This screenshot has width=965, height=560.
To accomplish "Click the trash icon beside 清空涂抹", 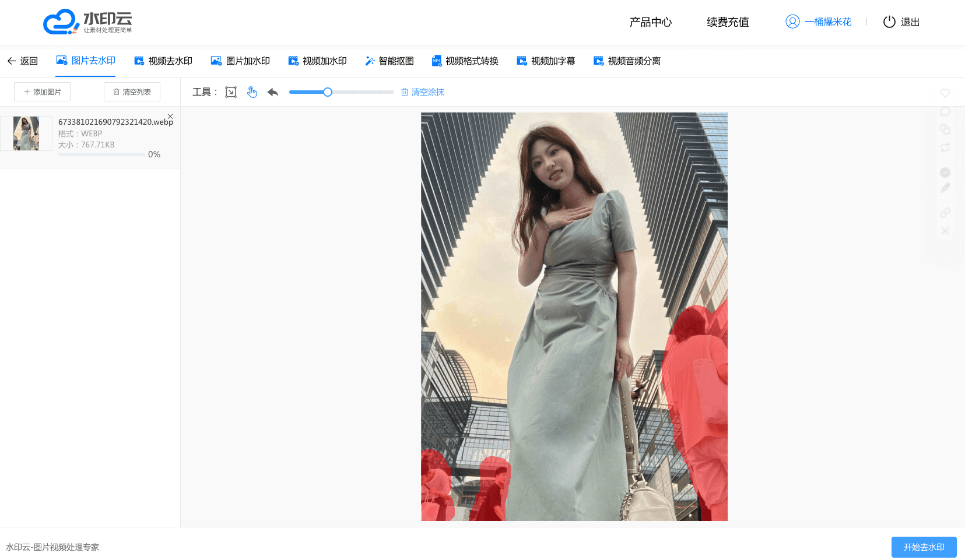I will tap(405, 92).
